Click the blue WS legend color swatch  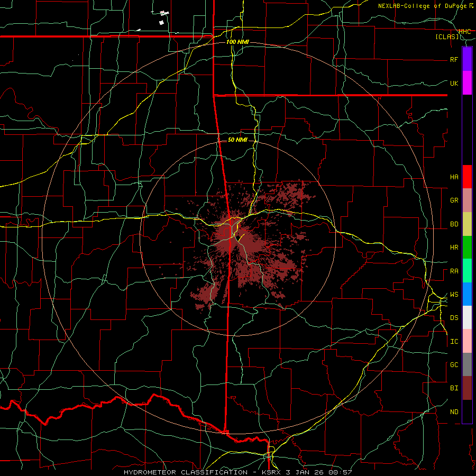coord(467,294)
